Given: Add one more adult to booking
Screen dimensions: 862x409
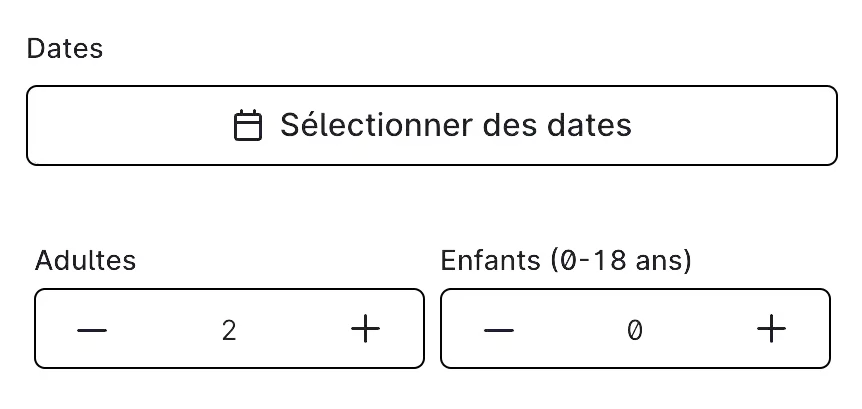Looking at the screenshot, I should (x=366, y=329).
